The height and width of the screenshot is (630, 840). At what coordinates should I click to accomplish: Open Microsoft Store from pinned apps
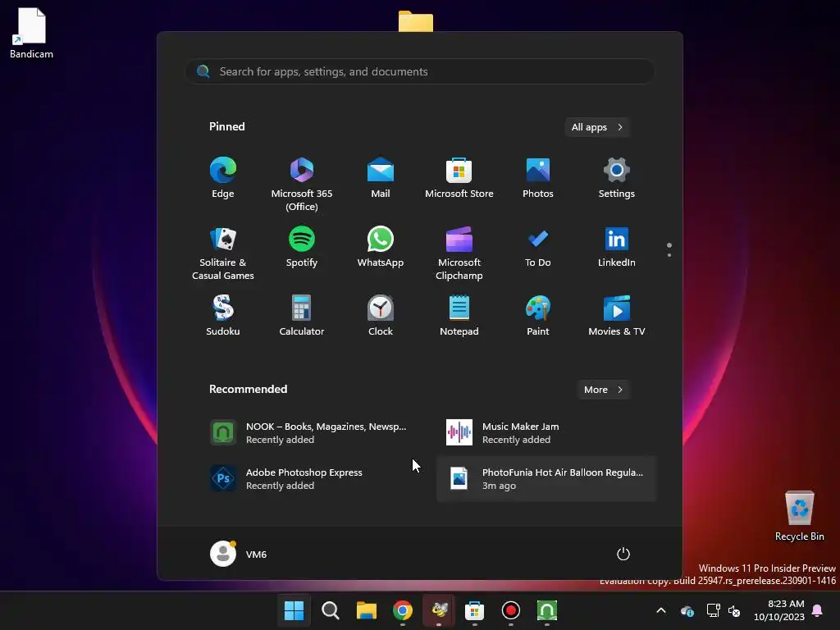pyautogui.click(x=459, y=178)
